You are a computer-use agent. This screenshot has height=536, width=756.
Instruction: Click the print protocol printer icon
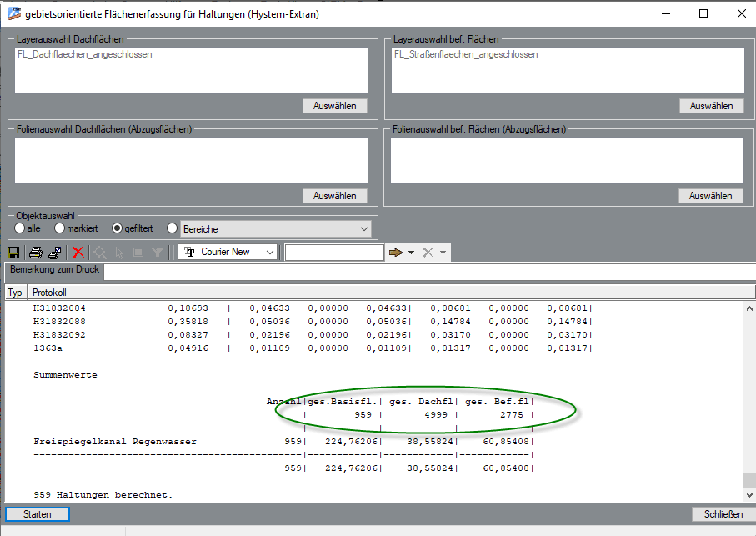coord(36,253)
